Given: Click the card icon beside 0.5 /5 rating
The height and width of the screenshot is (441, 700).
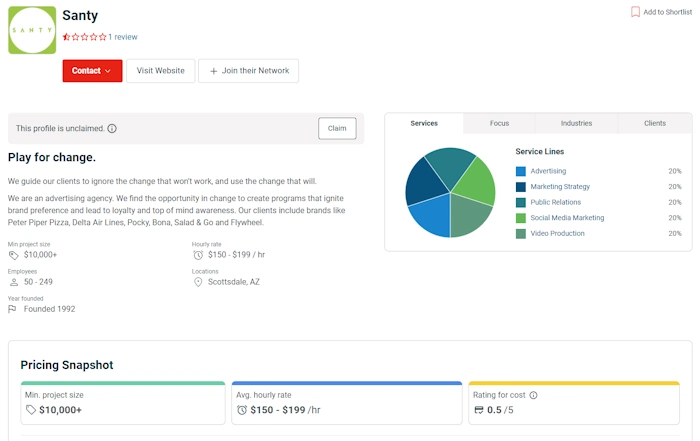Looking at the screenshot, I should 479,410.
